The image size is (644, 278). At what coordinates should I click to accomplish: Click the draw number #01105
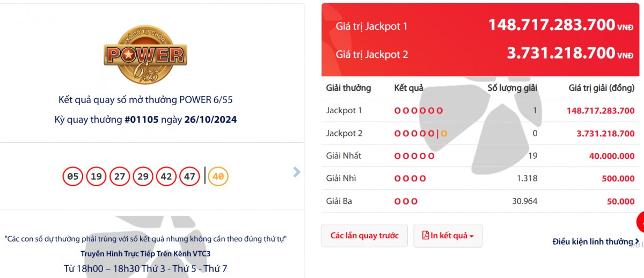[142, 120]
